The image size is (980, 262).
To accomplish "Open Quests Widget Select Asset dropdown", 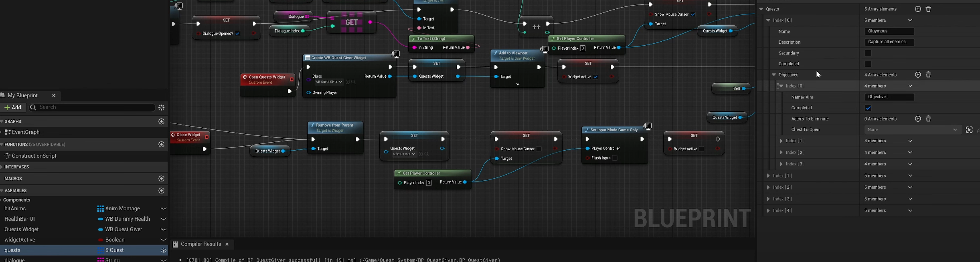I will point(404,154).
